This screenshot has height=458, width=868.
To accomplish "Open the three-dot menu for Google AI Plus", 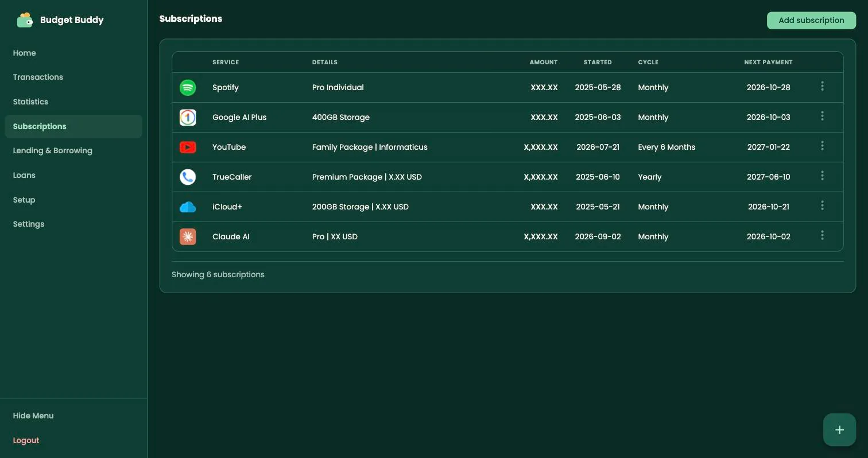I will click(822, 116).
